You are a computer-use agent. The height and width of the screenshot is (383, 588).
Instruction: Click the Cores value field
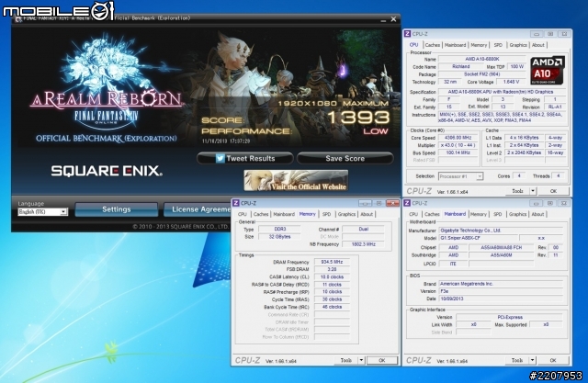click(519, 175)
